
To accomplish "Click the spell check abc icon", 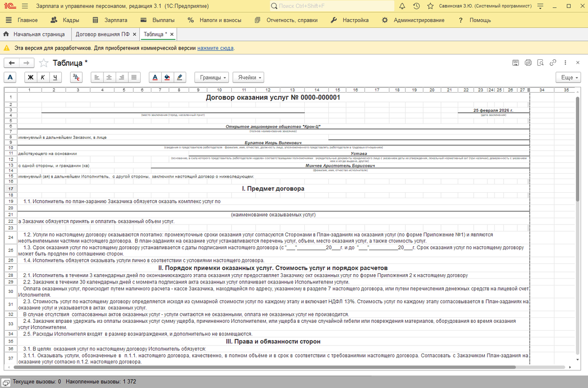I will [76, 78].
